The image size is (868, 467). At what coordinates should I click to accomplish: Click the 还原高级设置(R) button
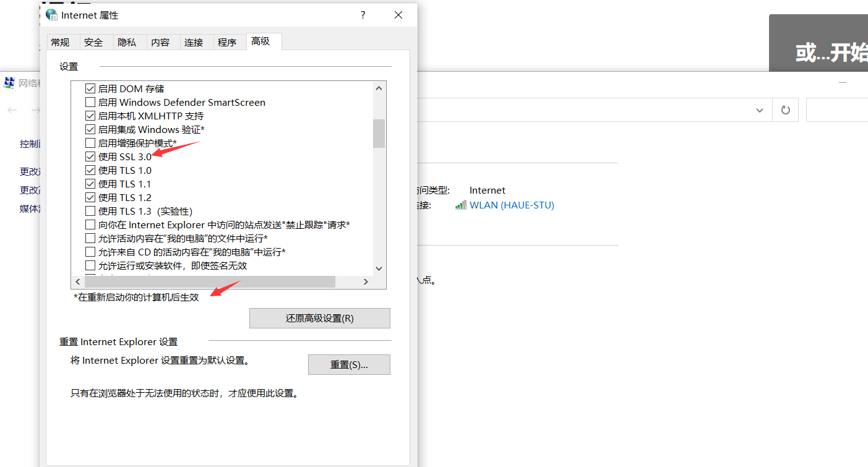click(320, 318)
